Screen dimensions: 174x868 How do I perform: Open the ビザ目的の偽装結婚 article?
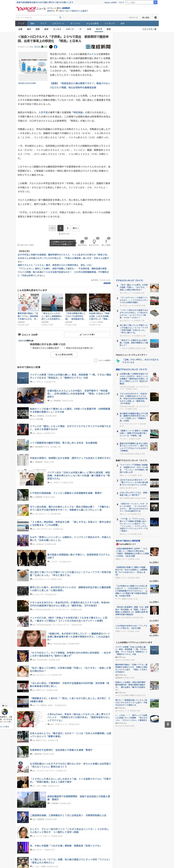tap(66, 493)
